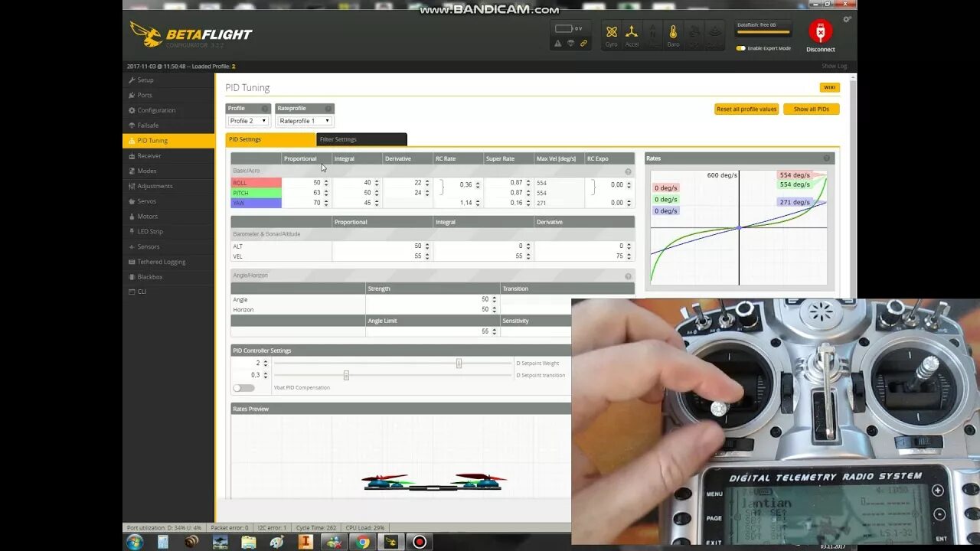
Task: Open Windows Start menu orb
Action: coord(136,542)
